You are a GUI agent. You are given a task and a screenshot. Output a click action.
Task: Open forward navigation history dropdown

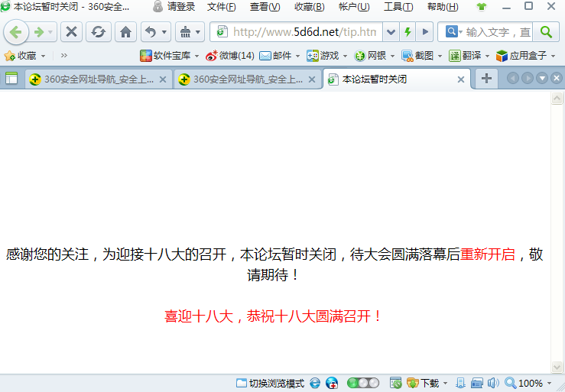(x=50, y=32)
